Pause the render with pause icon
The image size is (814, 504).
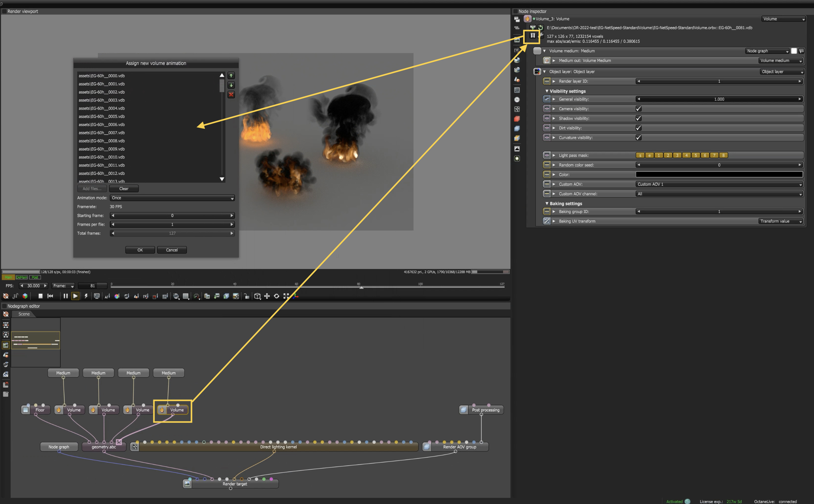point(65,296)
